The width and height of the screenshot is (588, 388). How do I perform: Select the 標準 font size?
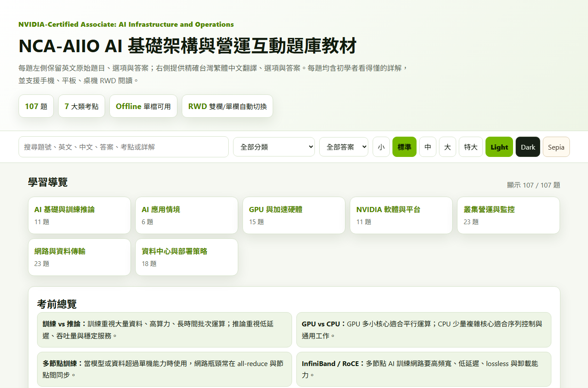404,147
